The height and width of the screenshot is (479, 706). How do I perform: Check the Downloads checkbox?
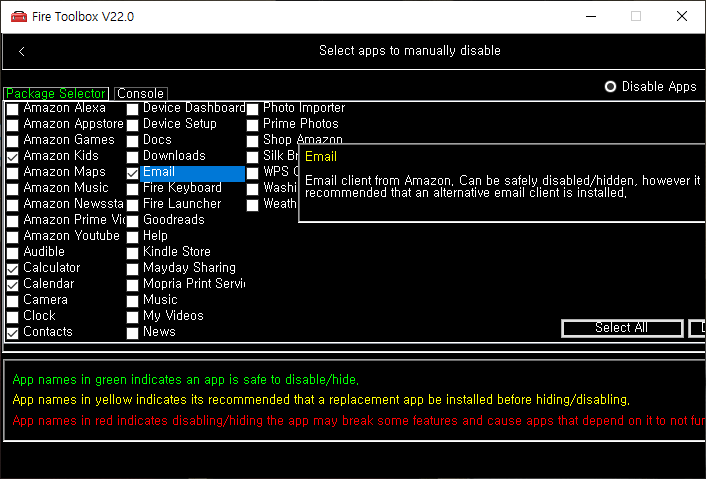(132, 157)
